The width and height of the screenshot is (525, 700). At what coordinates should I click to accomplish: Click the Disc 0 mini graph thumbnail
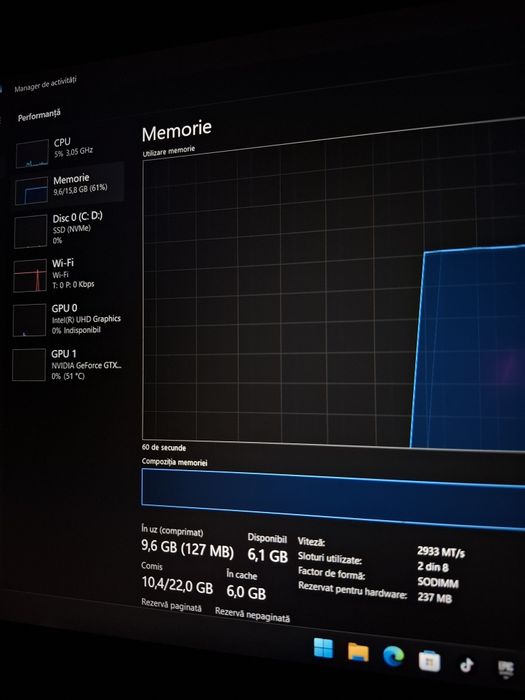[x=30, y=231]
